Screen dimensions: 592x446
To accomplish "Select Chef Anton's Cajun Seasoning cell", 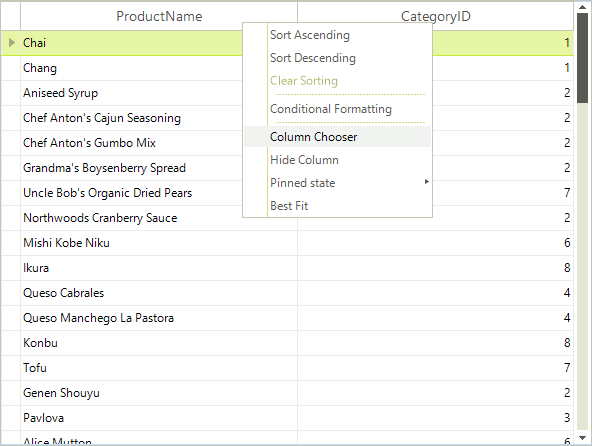I will (131, 118).
